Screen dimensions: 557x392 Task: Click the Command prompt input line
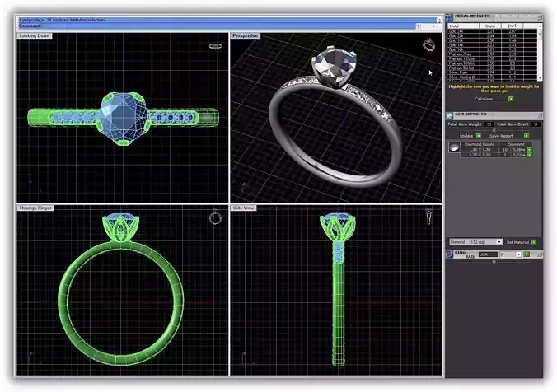pos(217,26)
